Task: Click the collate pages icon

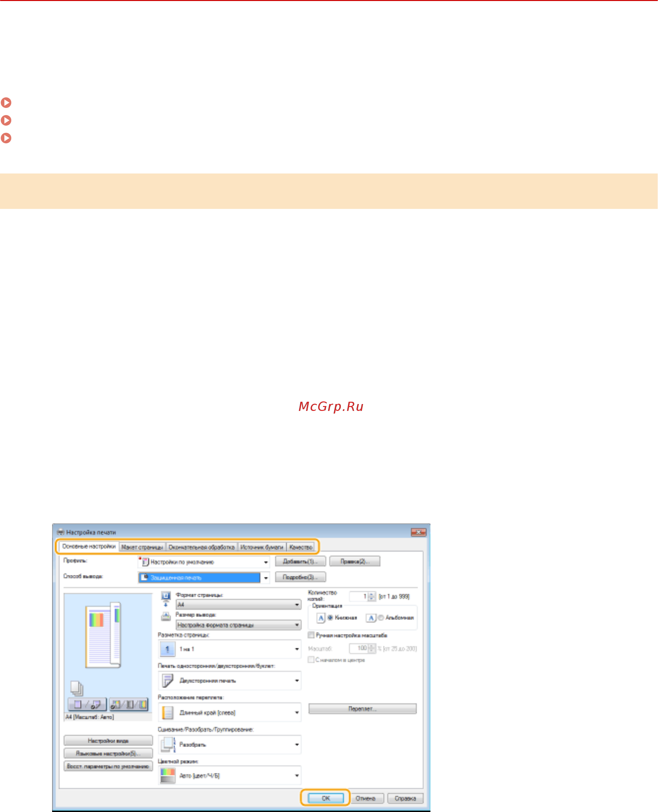Action: (x=167, y=744)
